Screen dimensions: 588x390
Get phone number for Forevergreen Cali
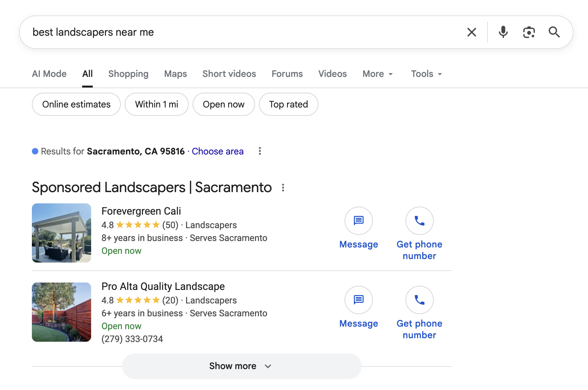tap(419, 221)
